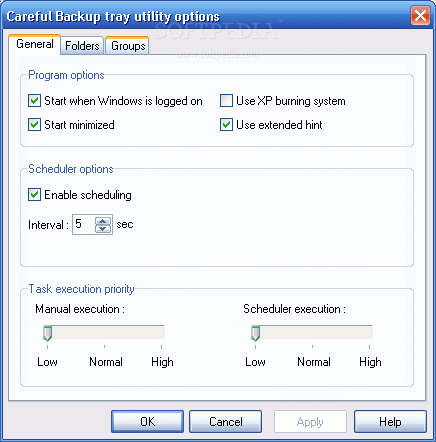Disable the Enable scheduling checkbox
Viewport: 436px width, 442px height.
[x=34, y=195]
